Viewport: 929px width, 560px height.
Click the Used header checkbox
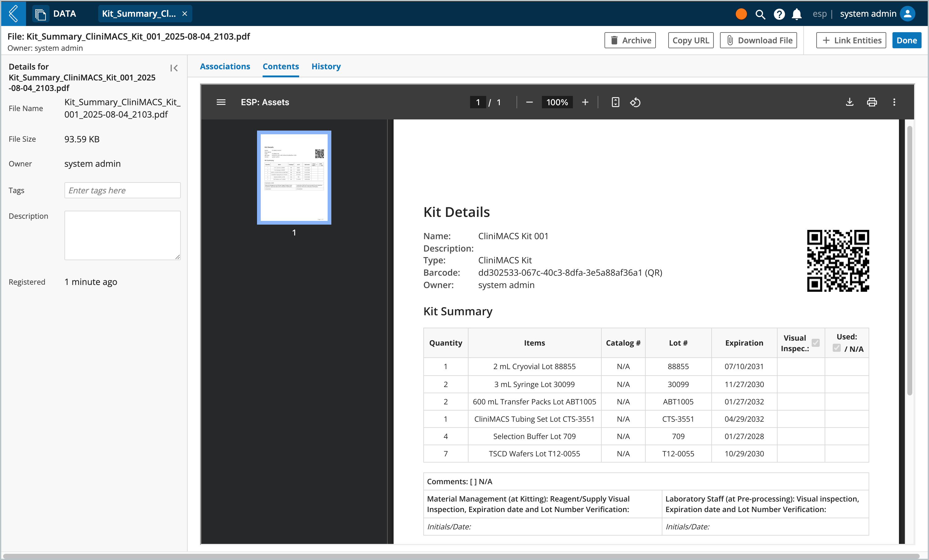coord(837,348)
